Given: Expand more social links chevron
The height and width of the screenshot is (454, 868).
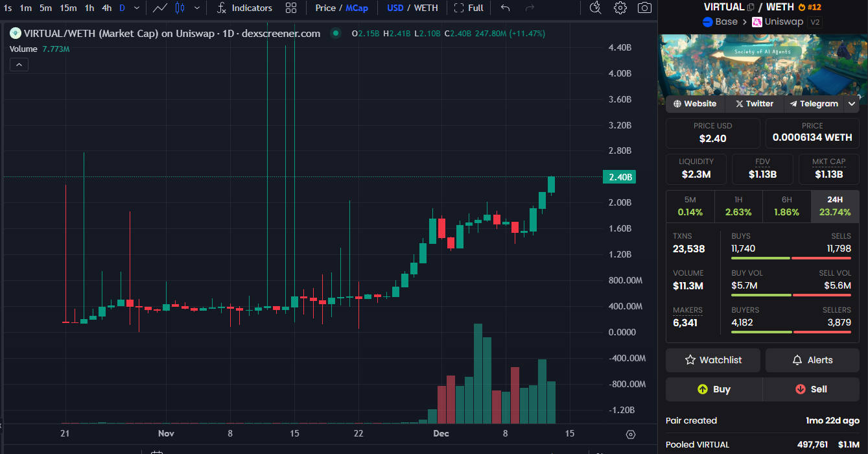Looking at the screenshot, I should pyautogui.click(x=852, y=104).
